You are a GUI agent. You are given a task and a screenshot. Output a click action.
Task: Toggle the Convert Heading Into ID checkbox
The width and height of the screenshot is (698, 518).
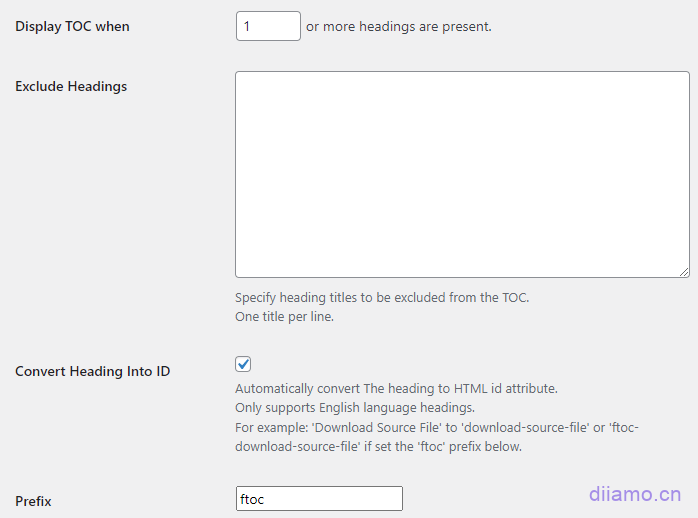(244, 364)
